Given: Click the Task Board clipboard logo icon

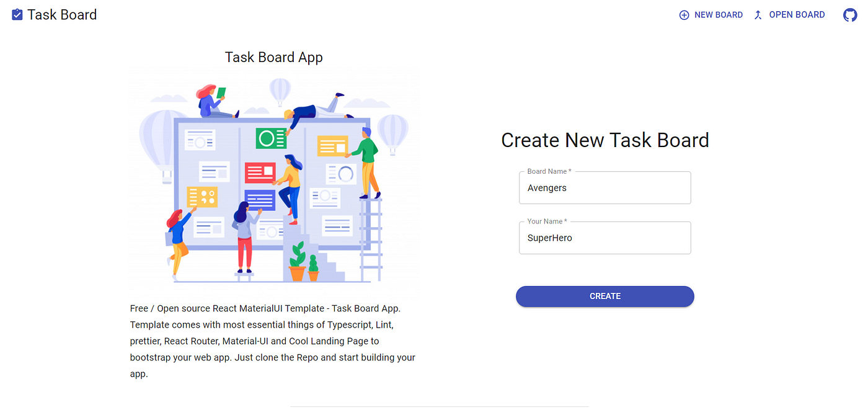Looking at the screenshot, I should click(x=17, y=14).
